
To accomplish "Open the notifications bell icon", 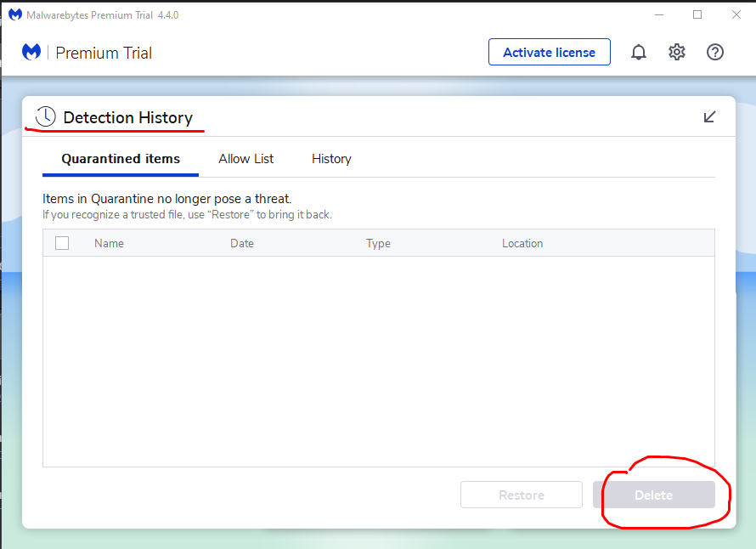I will [x=639, y=52].
